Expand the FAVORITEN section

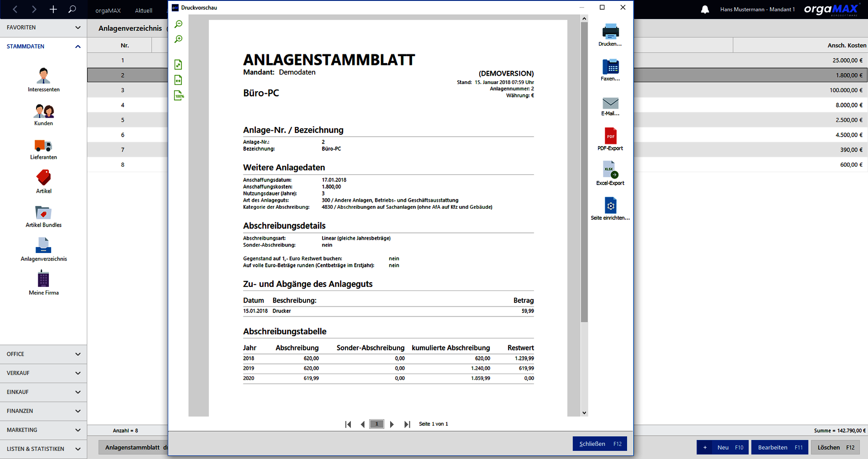pos(43,27)
